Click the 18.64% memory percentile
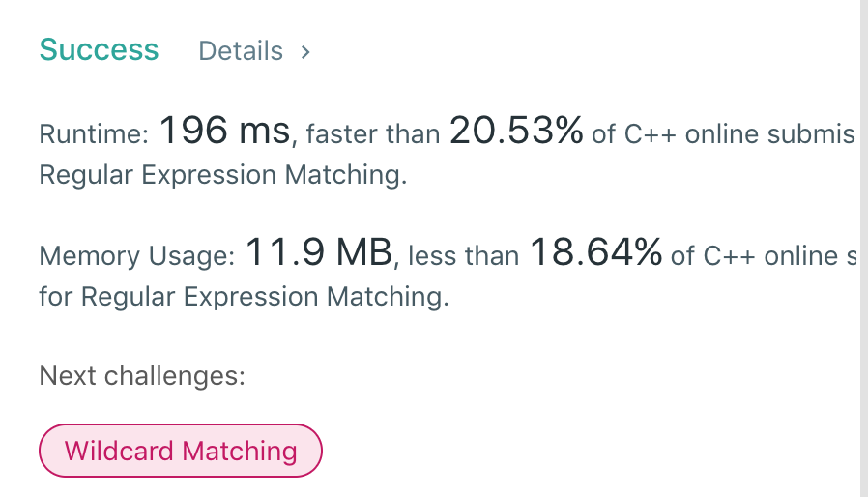Viewport: 868px width, 497px height. pyautogui.click(x=595, y=254)
